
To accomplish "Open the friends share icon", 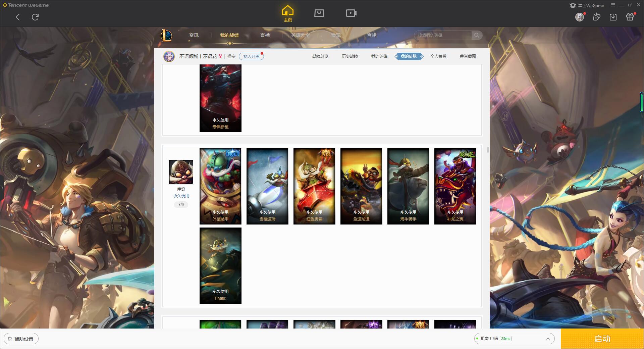I will pyautogui.click(x=596, y=17).
